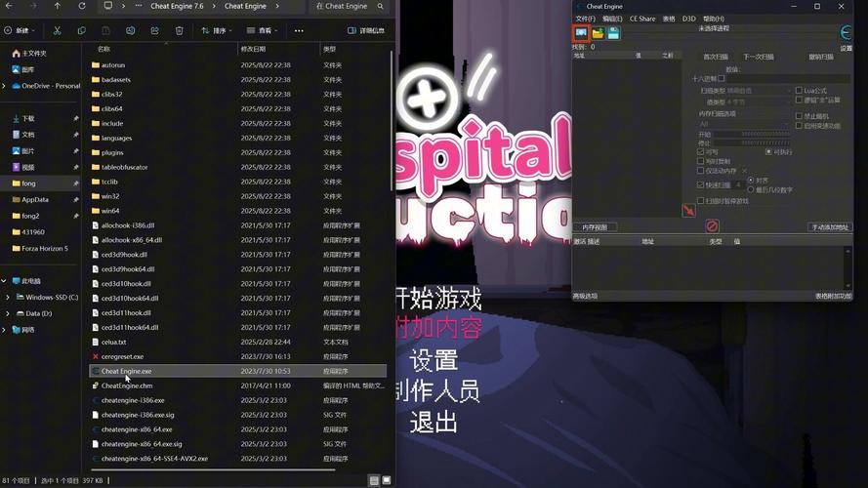Click the Cut scissors icon in Explorer toolbar
This screenshot has width=868, height=488.
click(x=57, y=30)
